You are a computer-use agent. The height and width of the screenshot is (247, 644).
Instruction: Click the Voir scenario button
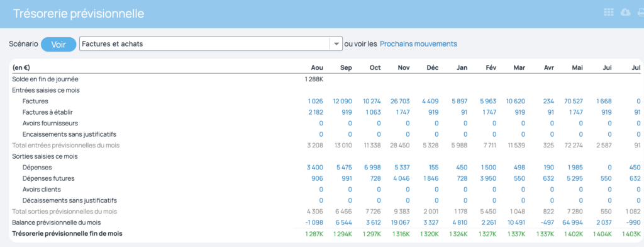pyautogui.click(x=58, y=44)
